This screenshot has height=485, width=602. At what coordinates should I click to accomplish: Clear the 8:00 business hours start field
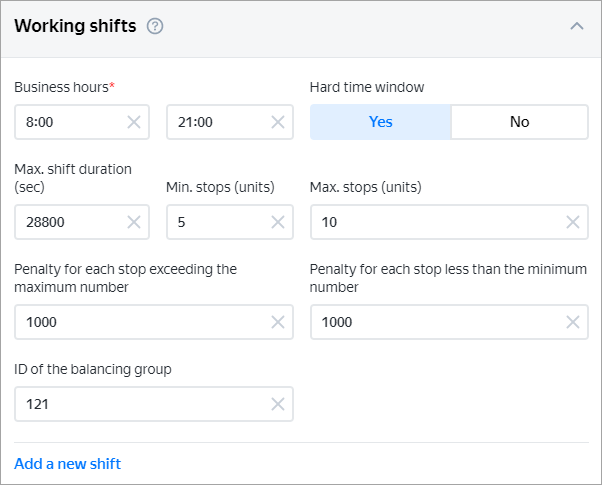(x=134, y=122)
